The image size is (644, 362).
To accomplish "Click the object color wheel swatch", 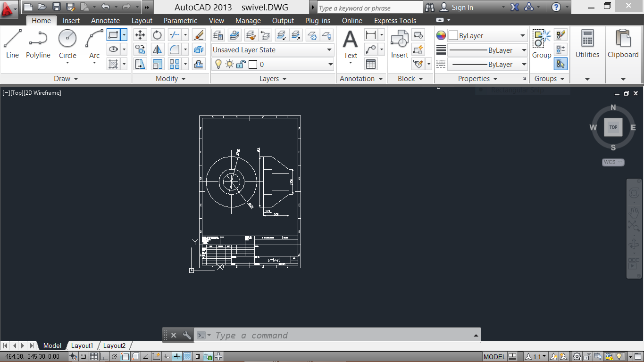I will (x=441, y=35).
